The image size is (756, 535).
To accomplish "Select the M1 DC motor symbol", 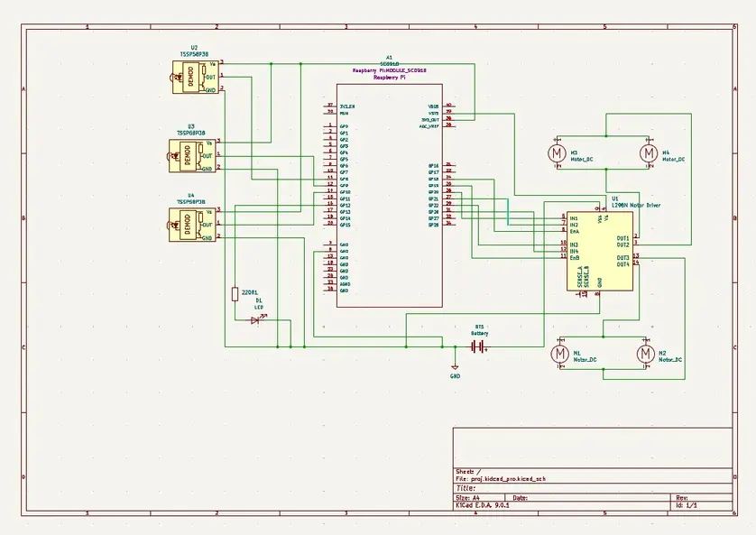I will 559,354.
